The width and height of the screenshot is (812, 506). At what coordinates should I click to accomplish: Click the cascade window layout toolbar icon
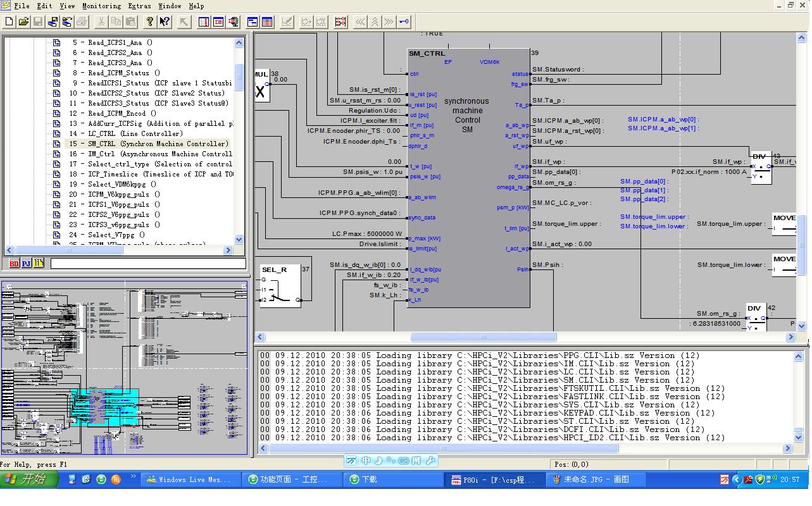pos(252,22)
